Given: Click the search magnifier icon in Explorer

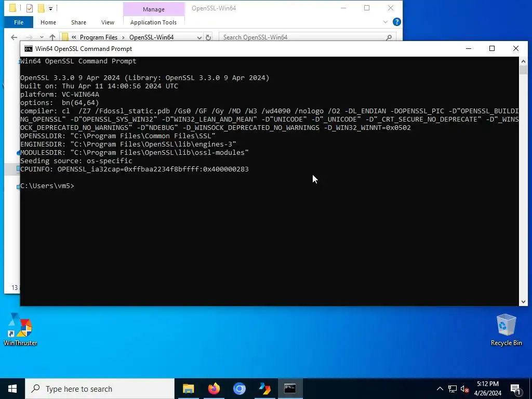Looking at the screenshot, I should [389, 37].
